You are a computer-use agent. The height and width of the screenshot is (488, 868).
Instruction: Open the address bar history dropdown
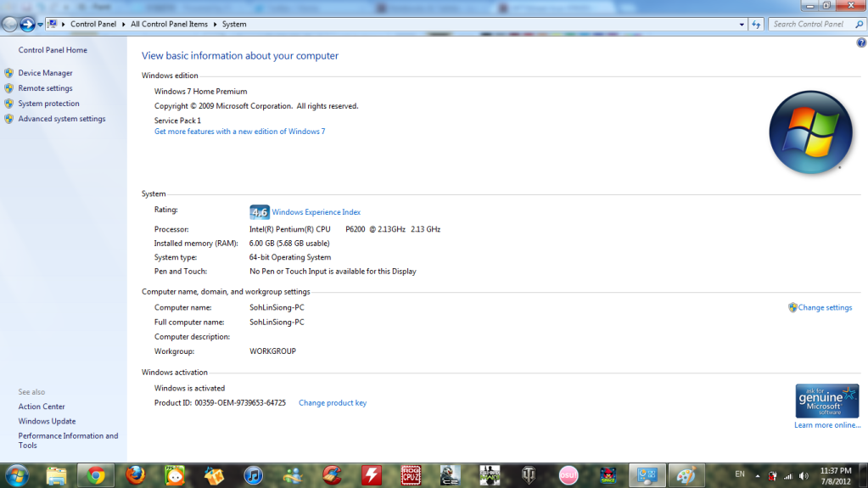coord(742,25)
